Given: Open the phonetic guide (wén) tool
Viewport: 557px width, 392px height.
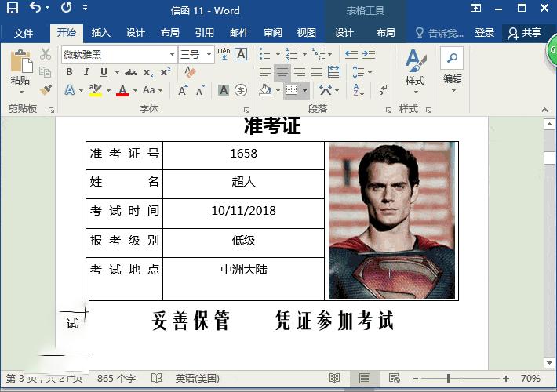Looking at the screenshot, I should tap(224, 54).
